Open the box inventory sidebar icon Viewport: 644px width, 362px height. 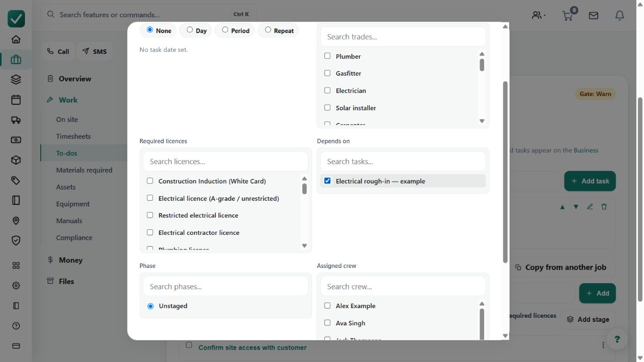16,160
